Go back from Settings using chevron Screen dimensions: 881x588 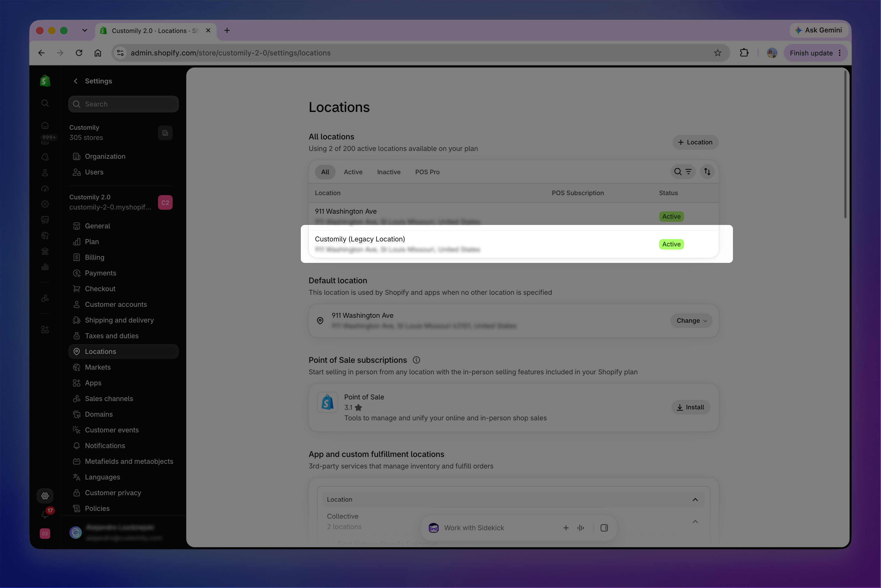tap(76, 81)
